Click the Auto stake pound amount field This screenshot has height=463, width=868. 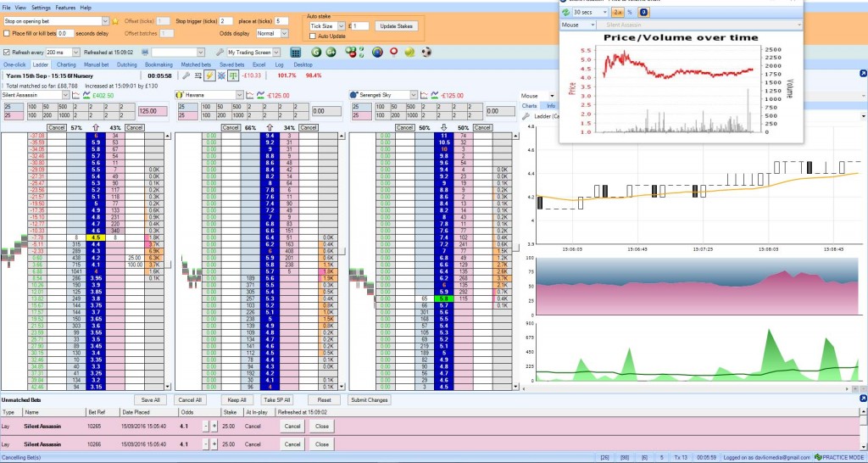[x=361, y=26]
